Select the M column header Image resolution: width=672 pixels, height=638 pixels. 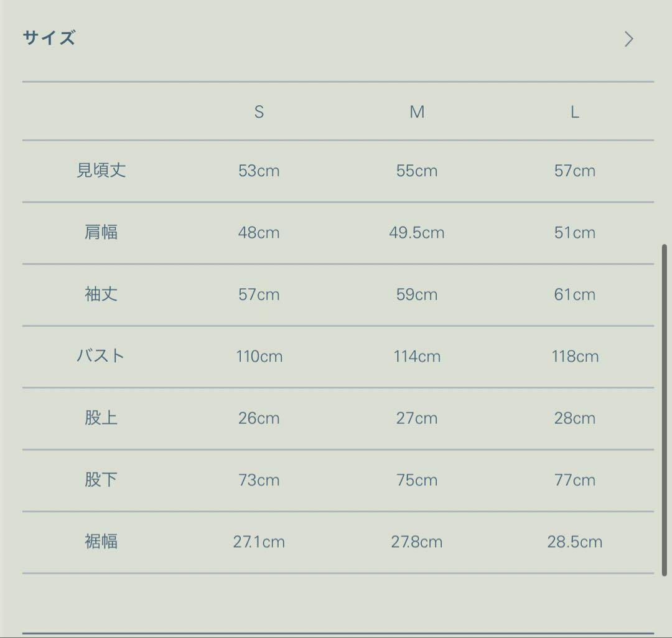(417, 112)
